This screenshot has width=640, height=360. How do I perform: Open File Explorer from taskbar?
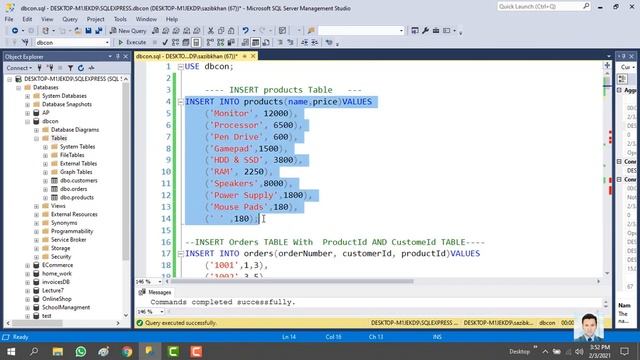click(x=58, y=351)
